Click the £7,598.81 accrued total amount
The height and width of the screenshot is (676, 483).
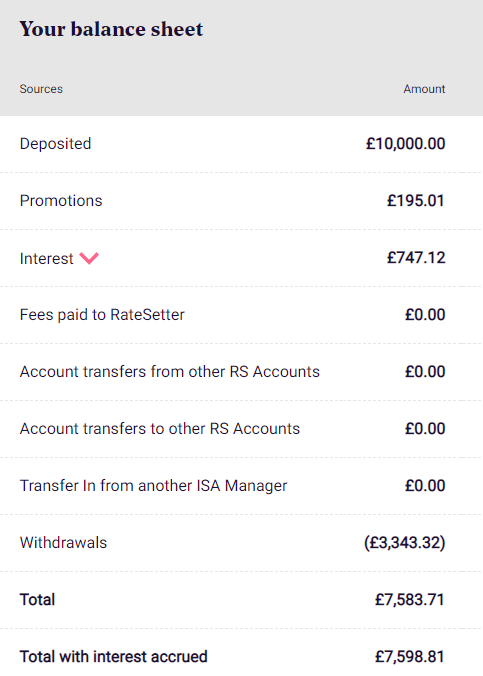(x=410, y=657)
